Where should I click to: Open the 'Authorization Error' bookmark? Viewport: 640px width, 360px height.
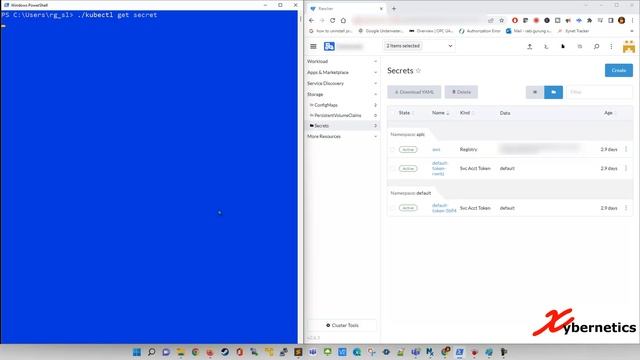(480, 31)
